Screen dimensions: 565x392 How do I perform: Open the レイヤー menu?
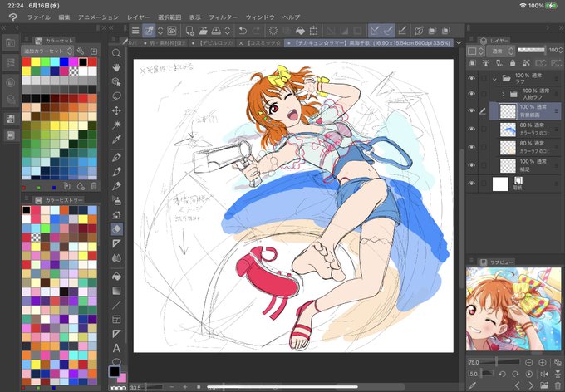(139, 17)
